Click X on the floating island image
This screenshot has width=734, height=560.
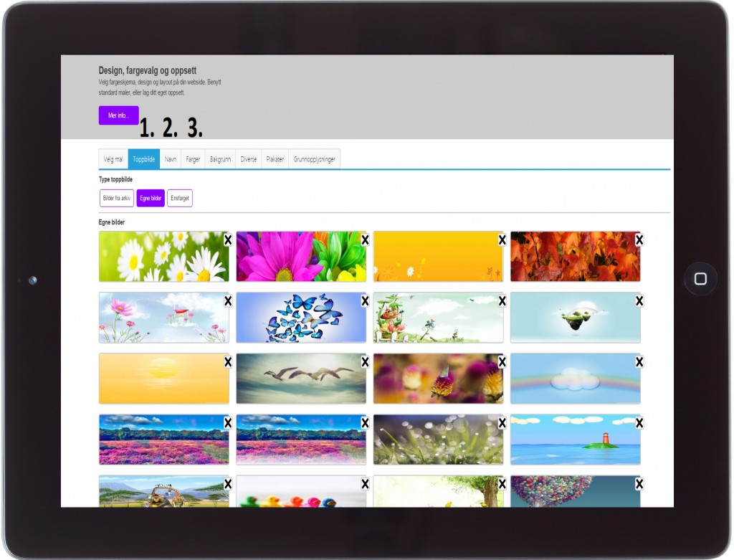[x=639, y=300]
